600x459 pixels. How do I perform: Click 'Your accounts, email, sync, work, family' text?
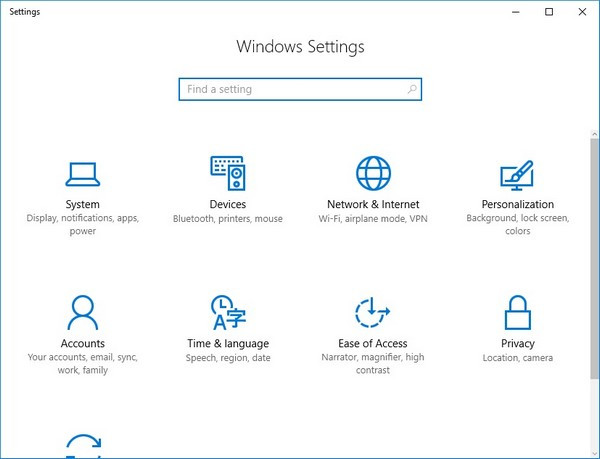point(83,363)
